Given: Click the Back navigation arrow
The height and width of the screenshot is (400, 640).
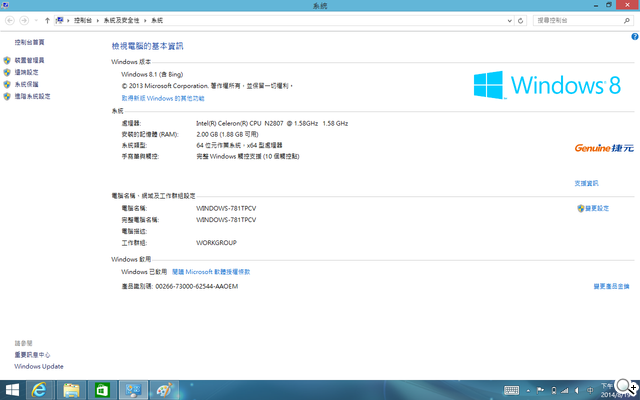Looking at the screenshot, I should point(9,20).
